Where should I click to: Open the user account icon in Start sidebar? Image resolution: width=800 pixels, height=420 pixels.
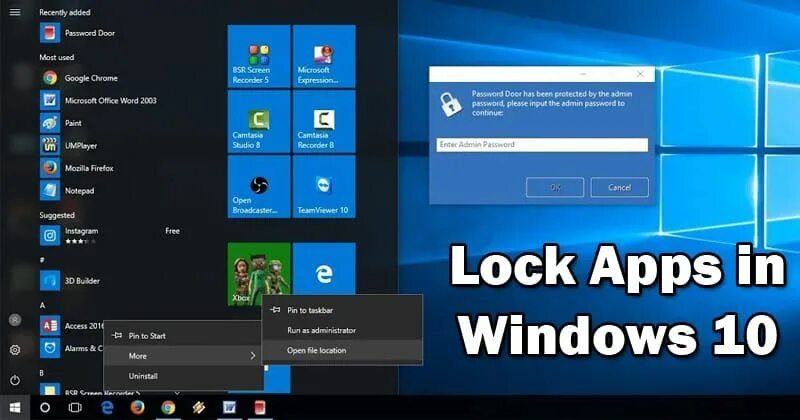pos(15,320)
